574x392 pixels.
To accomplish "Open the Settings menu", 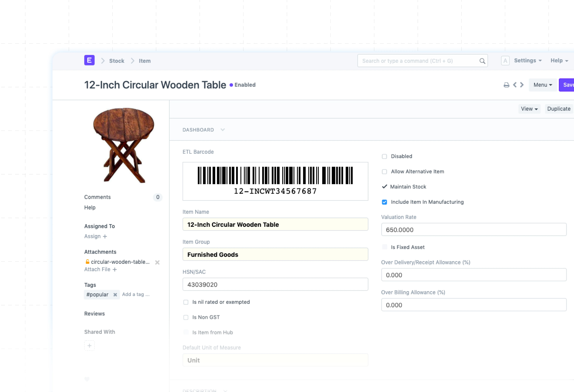I will pos(528,61).
